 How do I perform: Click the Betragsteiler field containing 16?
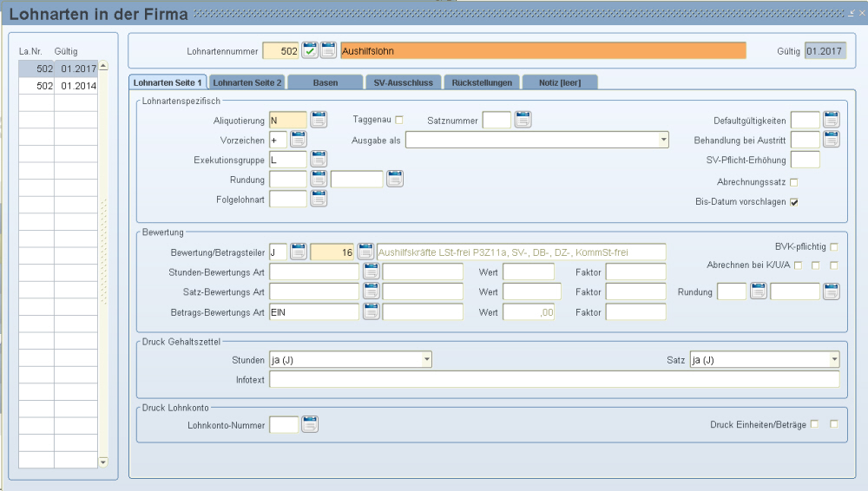click(332, 252)
